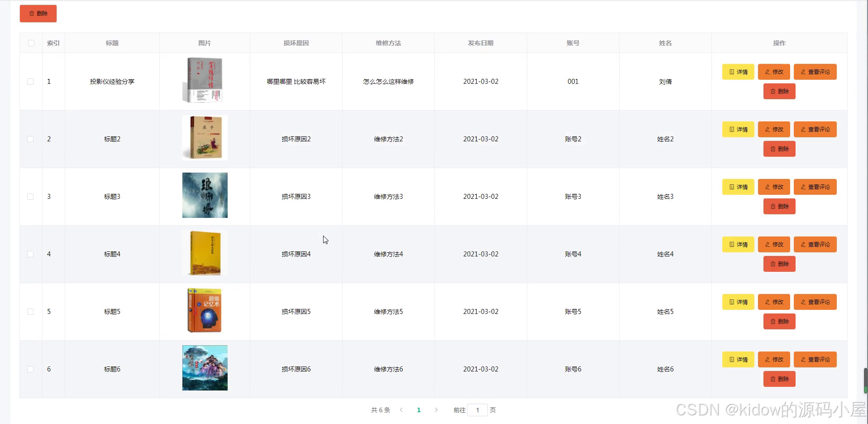Click the 发布日期 column header
The image size is (868, 424).
pos(481,43)
